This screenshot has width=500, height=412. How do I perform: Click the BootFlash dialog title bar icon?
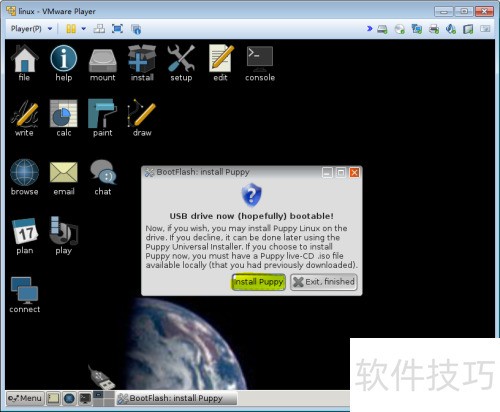click(149, 172)
